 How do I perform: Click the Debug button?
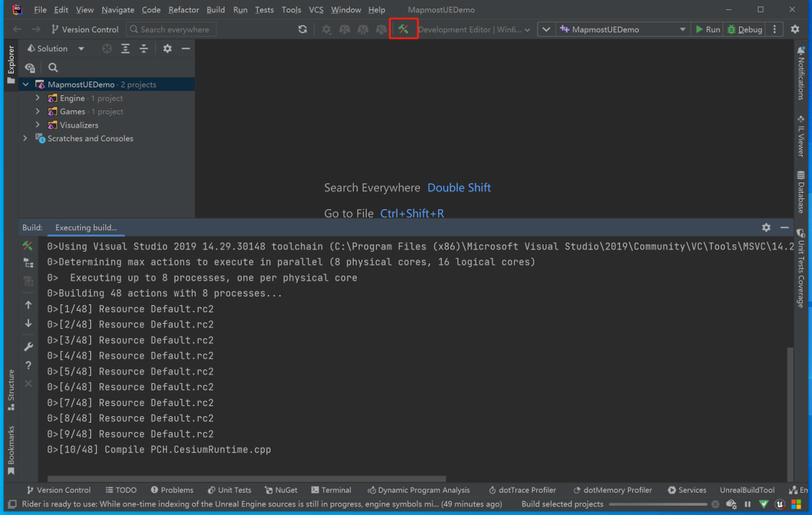(745, 30)
